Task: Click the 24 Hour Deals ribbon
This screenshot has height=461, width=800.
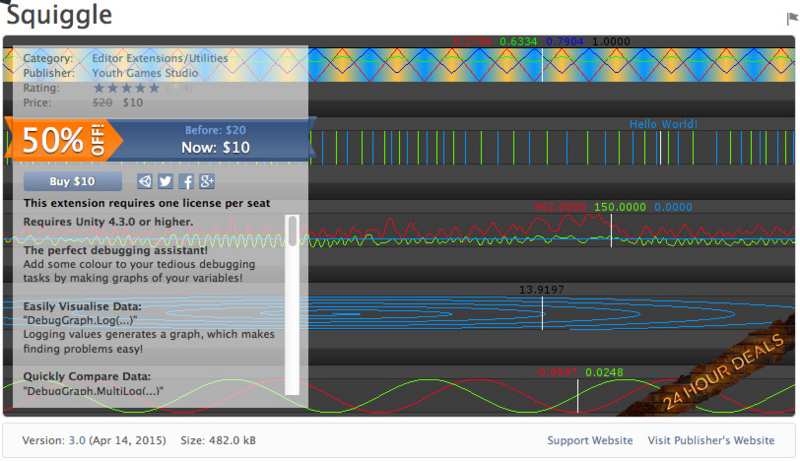Action: pos(723,374)
